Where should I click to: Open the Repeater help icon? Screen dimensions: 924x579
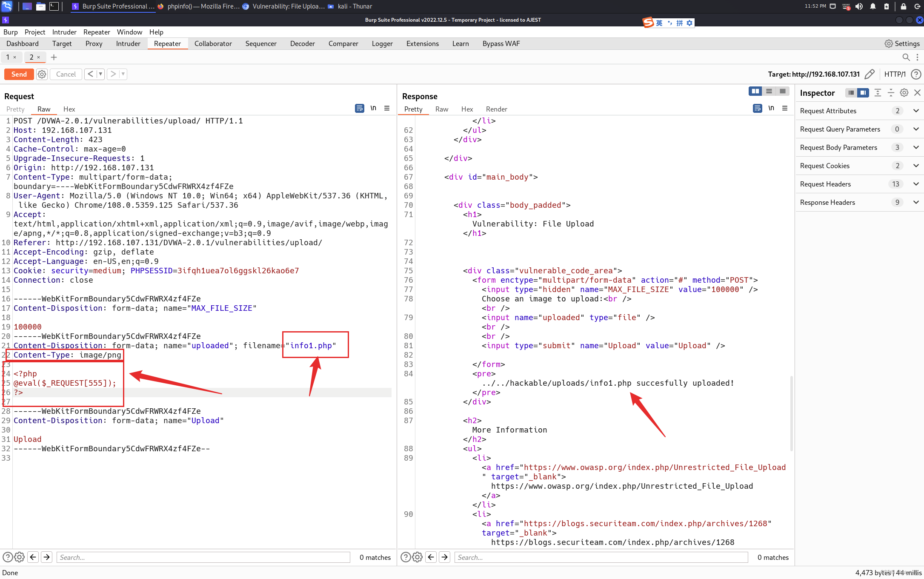[916, 74]
